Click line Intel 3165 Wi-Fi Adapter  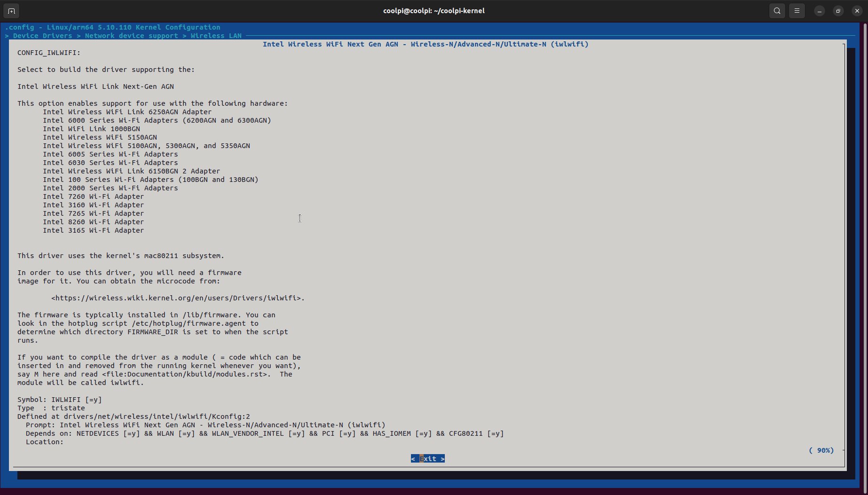(94, 230)
